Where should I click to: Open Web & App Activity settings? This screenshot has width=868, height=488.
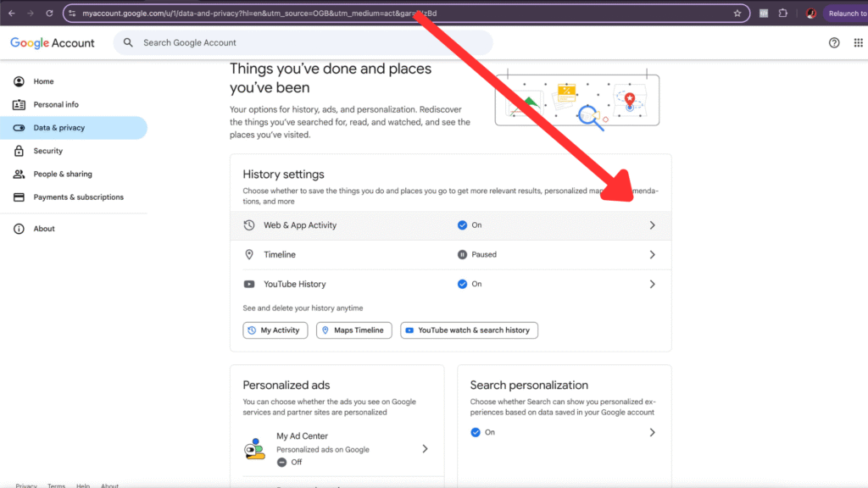click(x=451, y=225)
